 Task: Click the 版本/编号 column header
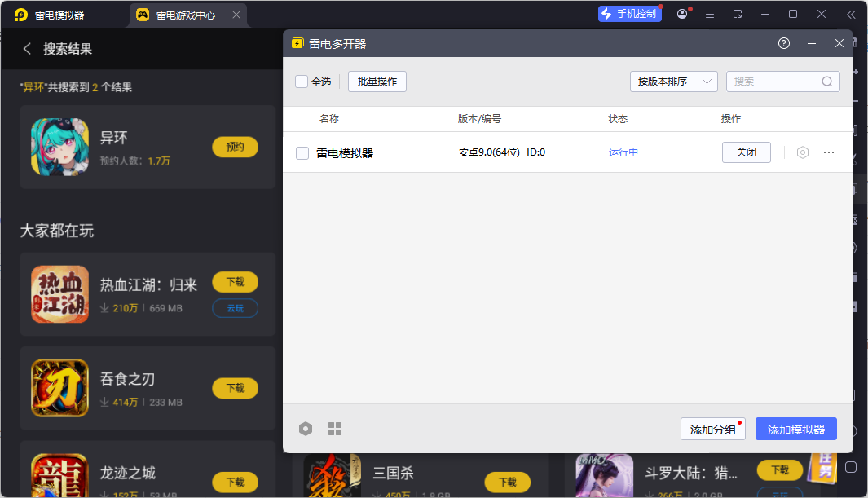click(x=479, y=119)
